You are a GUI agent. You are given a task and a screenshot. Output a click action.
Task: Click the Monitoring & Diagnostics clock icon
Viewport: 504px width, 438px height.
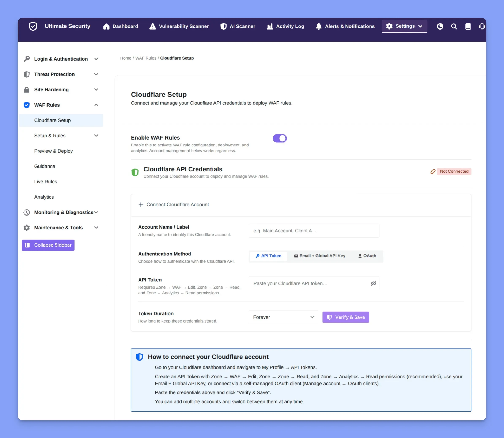coord(27,212)
